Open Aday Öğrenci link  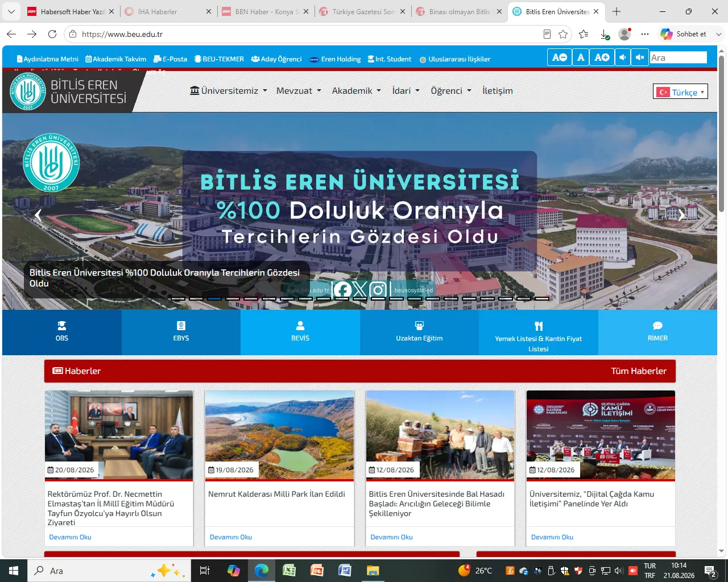(276, 59)
